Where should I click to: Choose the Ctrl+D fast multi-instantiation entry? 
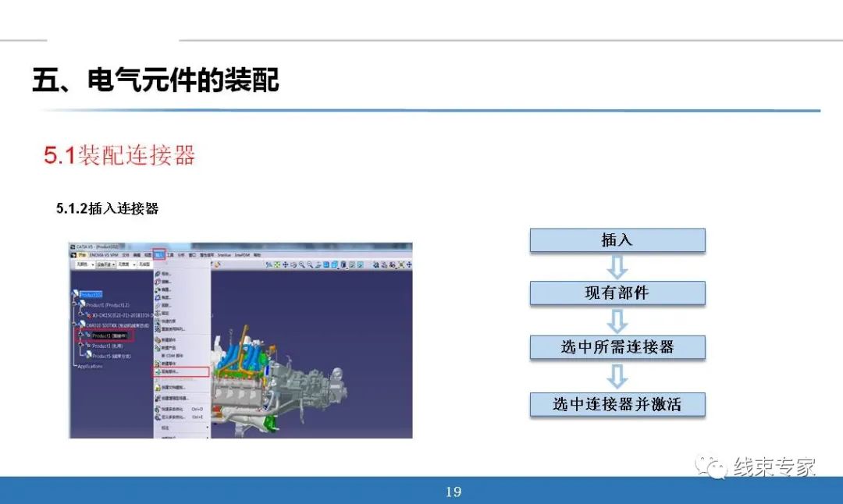(180, 409)
